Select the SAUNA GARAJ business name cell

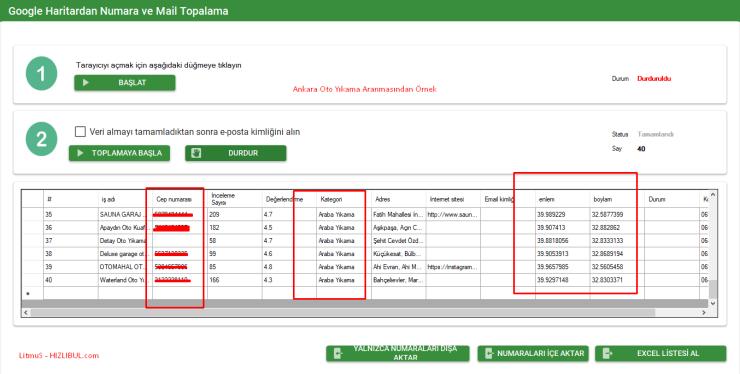125,214
